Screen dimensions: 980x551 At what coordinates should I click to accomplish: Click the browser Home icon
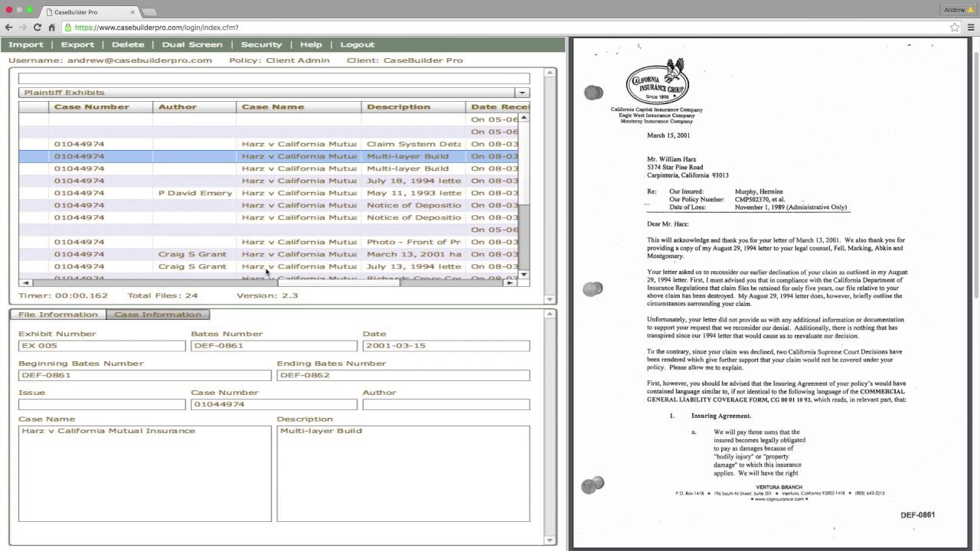(x=51, y=27)
